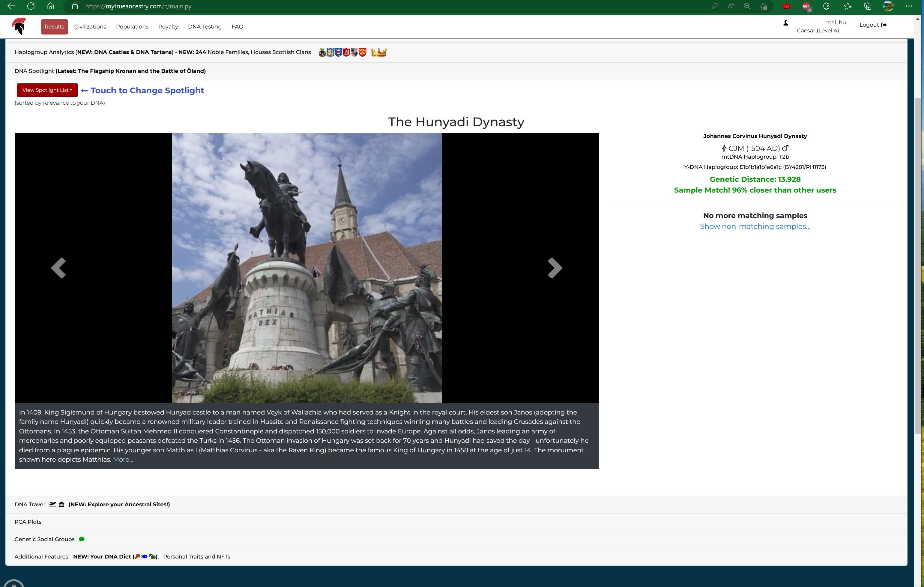924x587 pixels.
Task: Open the Royalty menu item
Action: (168, 26)
